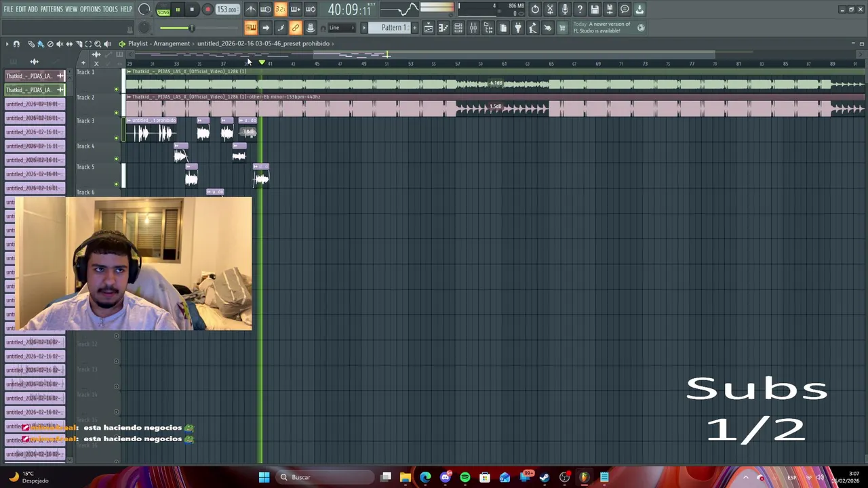This screenshot has width=868, height=488.
Task: Pause playback using the pause button
Action: 178,9
